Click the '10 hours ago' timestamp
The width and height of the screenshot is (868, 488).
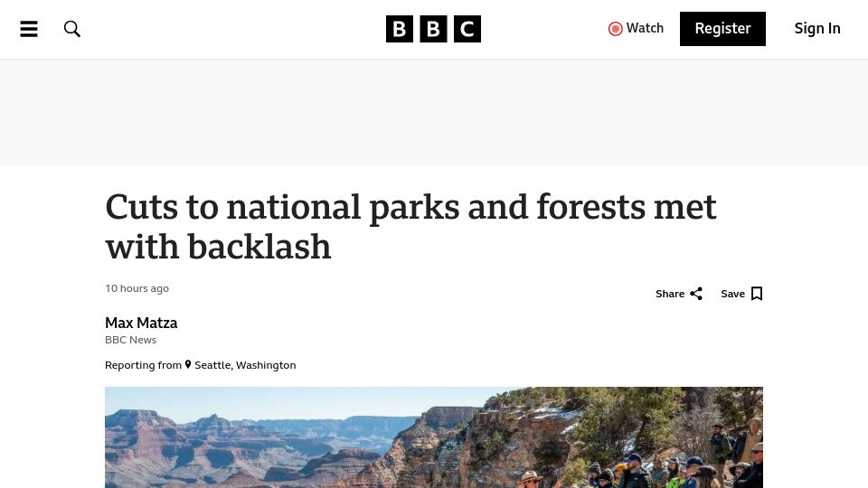137,288
